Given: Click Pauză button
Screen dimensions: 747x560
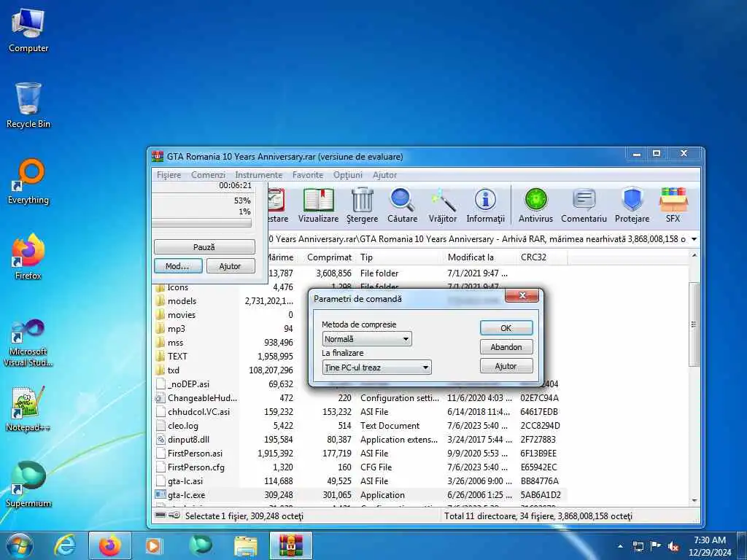Looking at the screenshot, I should coord(204,247).
